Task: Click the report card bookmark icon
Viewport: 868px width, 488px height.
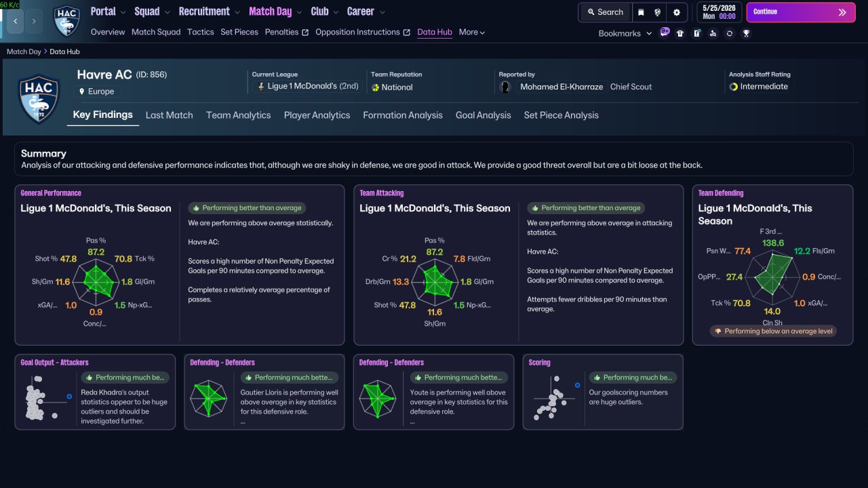Action: (696, 33)
